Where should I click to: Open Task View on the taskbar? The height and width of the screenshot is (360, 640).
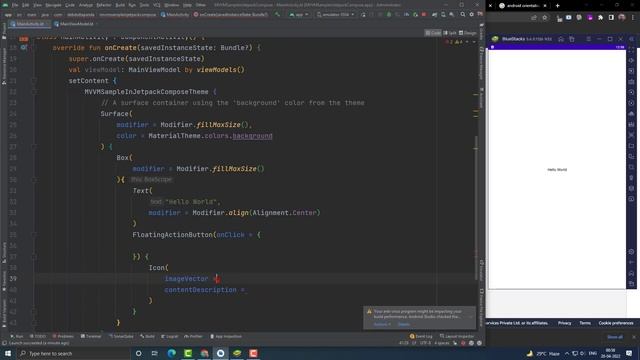tap(155, 353)
